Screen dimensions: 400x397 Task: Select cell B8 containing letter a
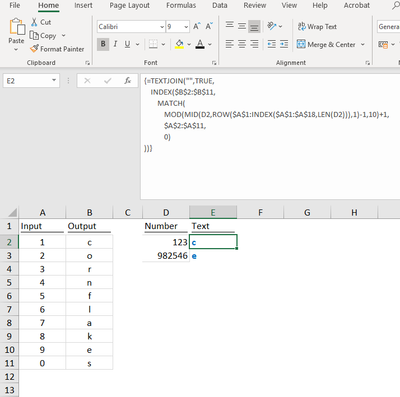pos(89,323)
